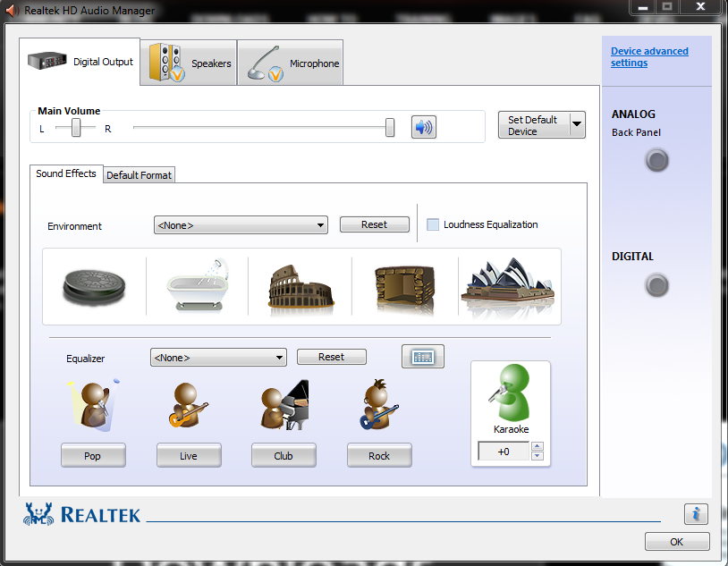728x566 pixels.
Task: Click the Digital Output receiver device icon
Action: pos(47,61)
